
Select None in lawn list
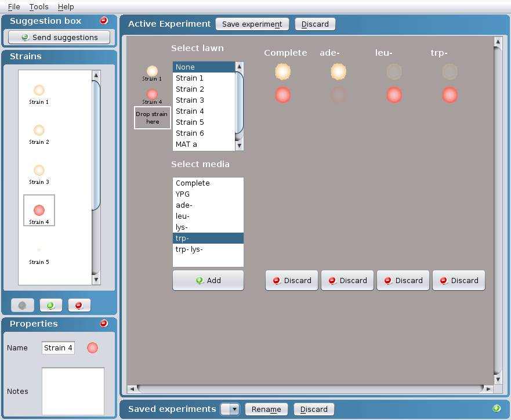(204, 67)
